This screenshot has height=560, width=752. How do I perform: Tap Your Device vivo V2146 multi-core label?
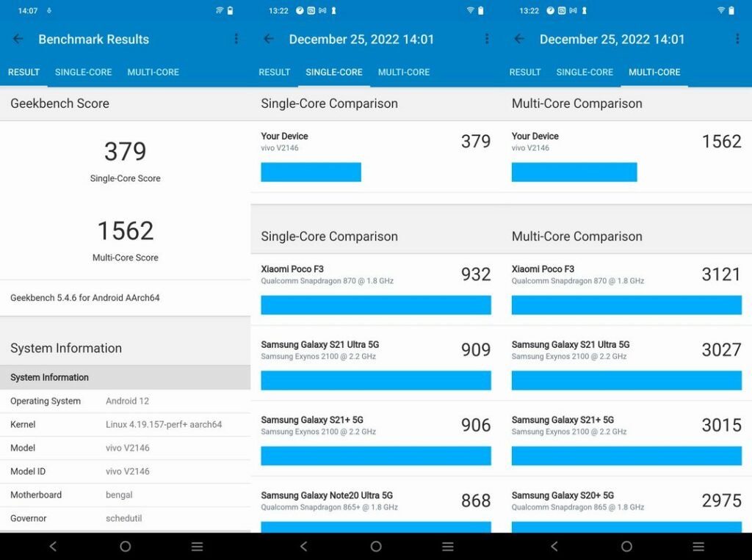click(535, 142)
